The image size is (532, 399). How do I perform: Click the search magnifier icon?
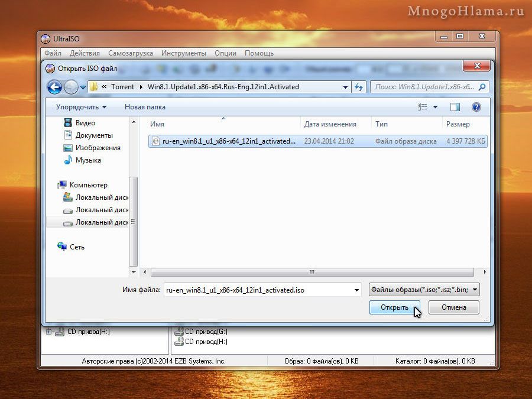pyautogui.click(x=482, y=87)
